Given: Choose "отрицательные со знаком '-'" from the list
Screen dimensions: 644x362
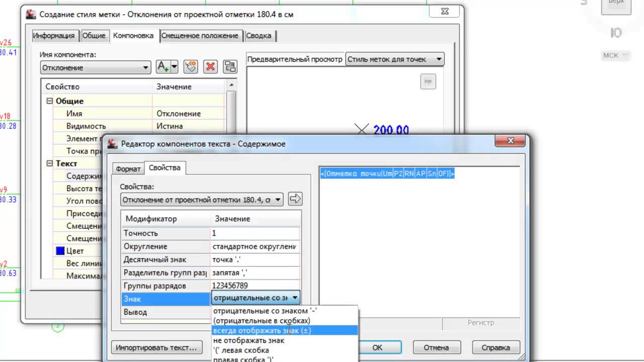Looking at the screenshot, I should click(285, 311).
